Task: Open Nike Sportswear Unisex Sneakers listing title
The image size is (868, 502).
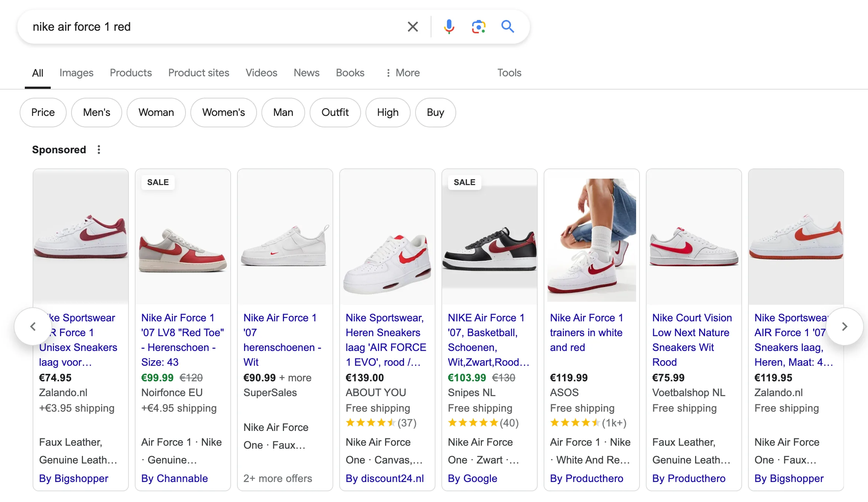Action: click(x=79, y=340)
